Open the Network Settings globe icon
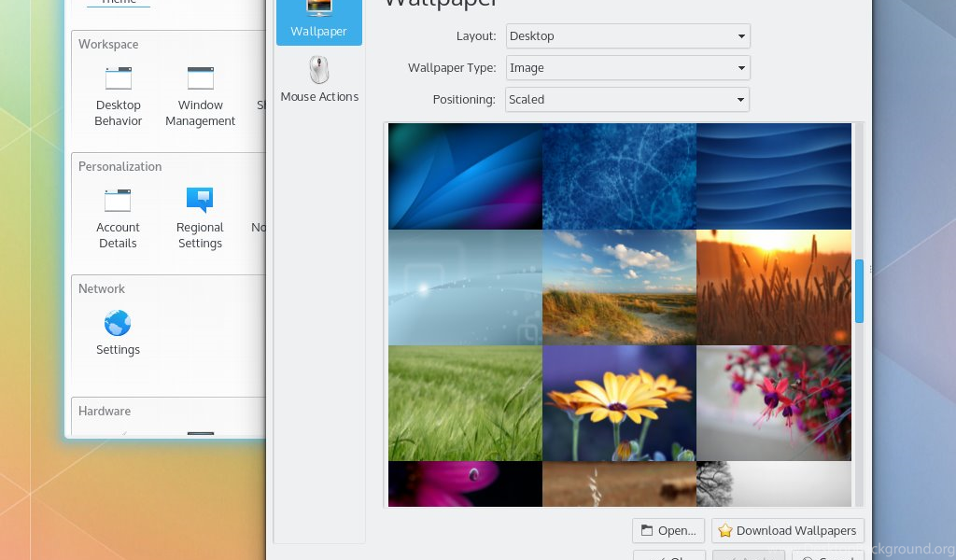956x560 pixels. coord(118,325)
